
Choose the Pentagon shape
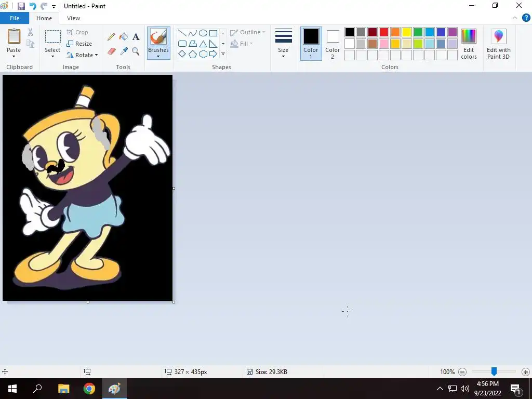click(192, 54)
